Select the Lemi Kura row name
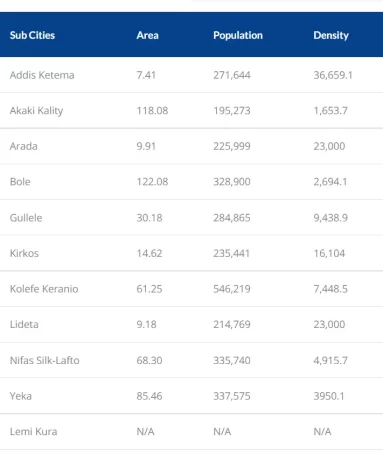This screenshot has height=454, width=383. coord(33,432)
